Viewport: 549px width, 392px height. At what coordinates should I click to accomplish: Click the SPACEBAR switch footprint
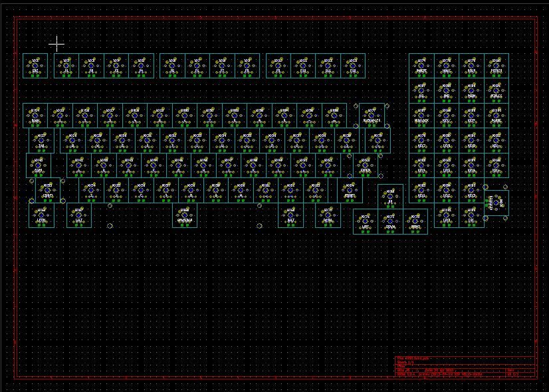point(185,215)
